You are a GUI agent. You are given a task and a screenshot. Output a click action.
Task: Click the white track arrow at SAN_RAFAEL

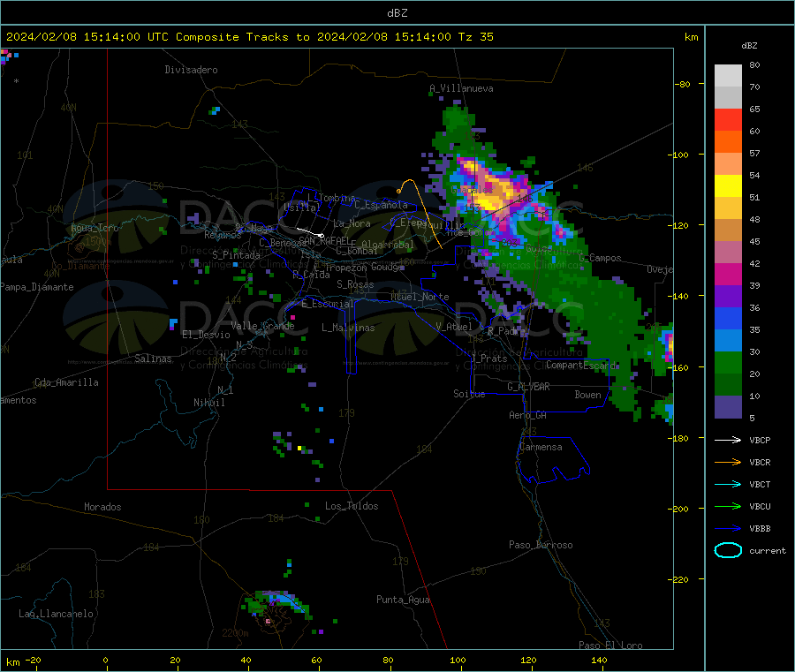pyautogui.click(x=310, y=232)
